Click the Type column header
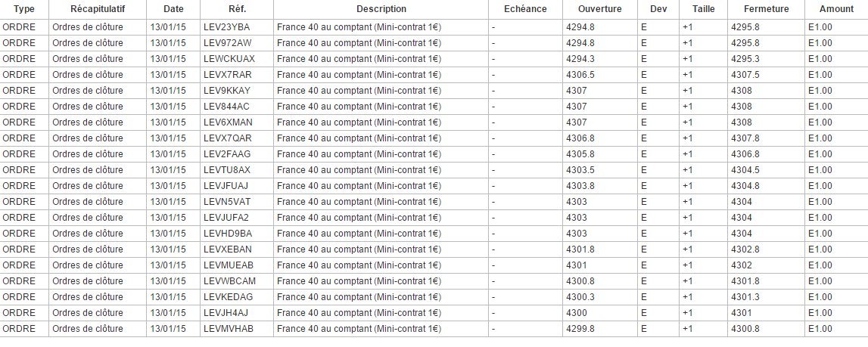The width and height of the screenshot is (868, 347). click(24, 9)
